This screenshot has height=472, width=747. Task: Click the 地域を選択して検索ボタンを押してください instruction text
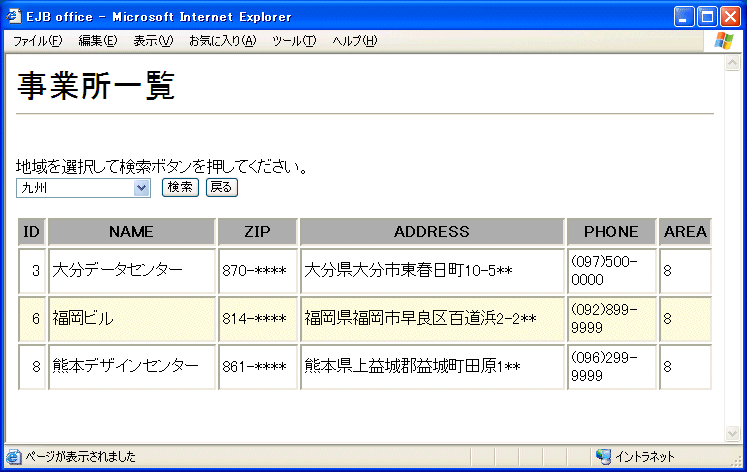pos(162,167)
